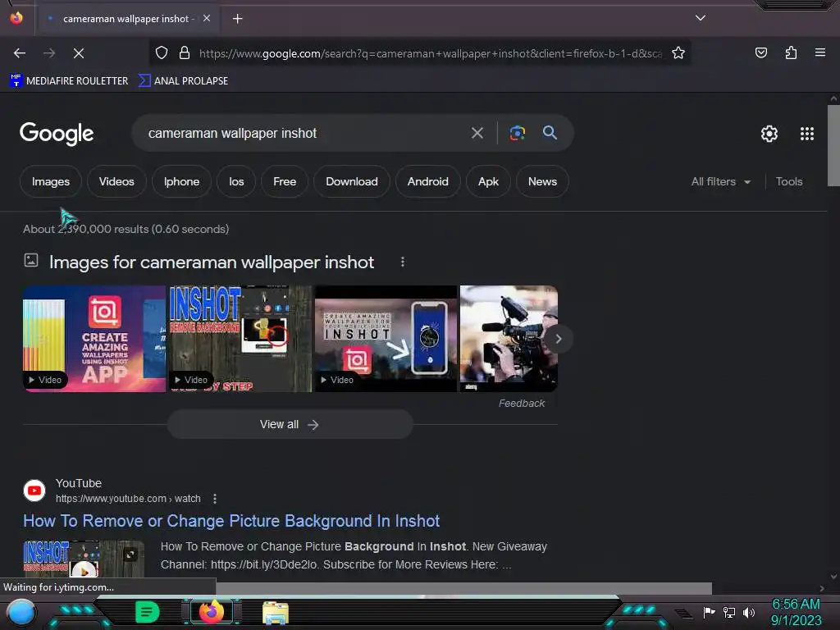Switch to the News filter
Image resolution: width=840 pixels, height=630 pixels.
coord(542,181)
